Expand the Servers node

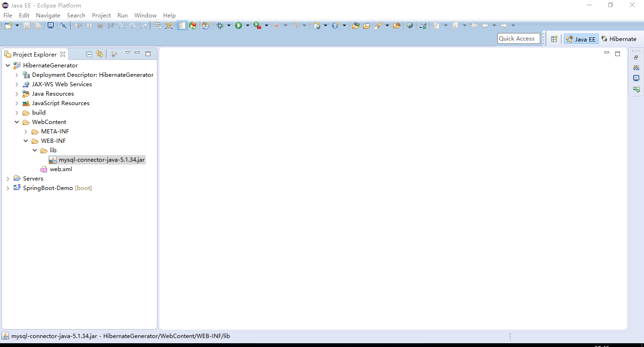coord(8,179)
